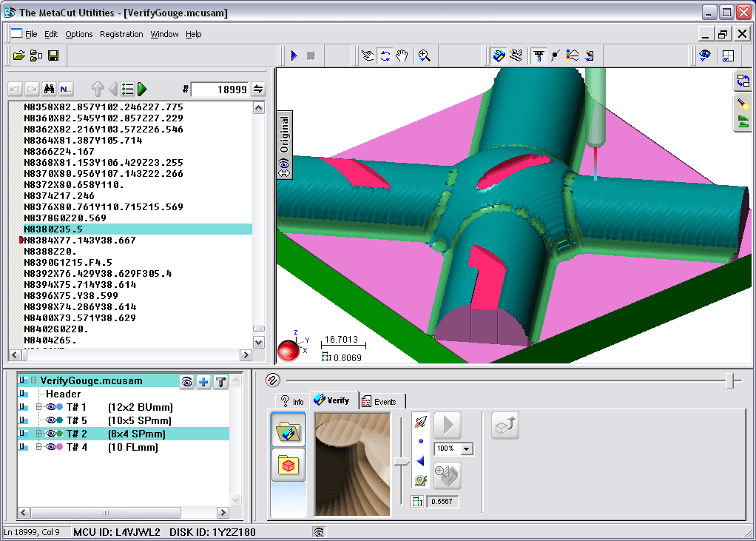The height and width of the screenshot is (541, 756).
Task: Click the window layout icon in top toolbar
Action: pyautogui.click(x=728, y=56)
